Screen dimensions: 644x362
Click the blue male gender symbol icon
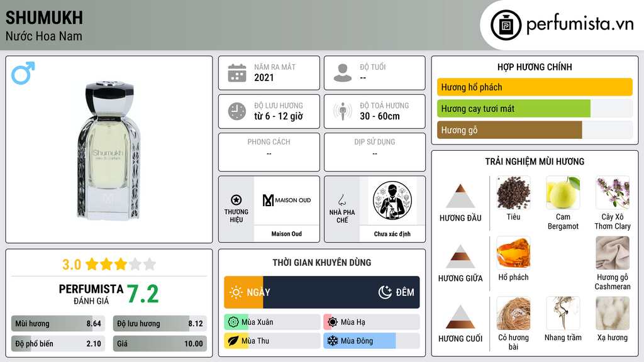click(23, 73)
